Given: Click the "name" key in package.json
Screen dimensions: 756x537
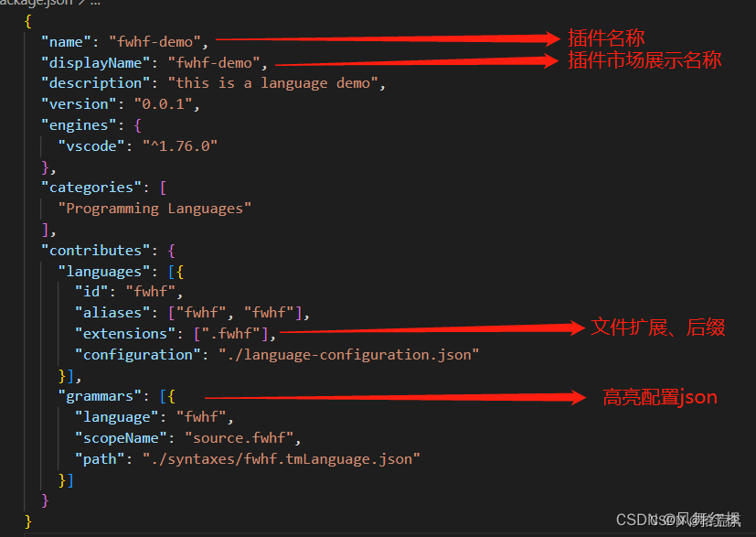Looking at the screenshot, I should (x=66, y=42).
